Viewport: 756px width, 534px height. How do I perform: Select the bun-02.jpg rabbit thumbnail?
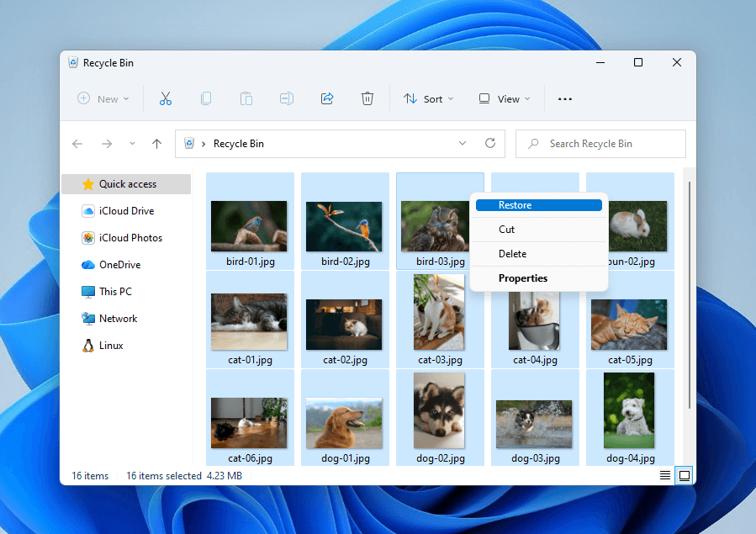[x=638, y=226]
